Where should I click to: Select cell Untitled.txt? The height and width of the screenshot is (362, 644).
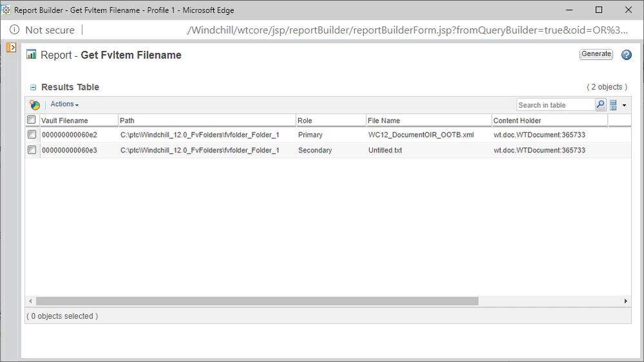pyautogui.click(x=385, y=150)
